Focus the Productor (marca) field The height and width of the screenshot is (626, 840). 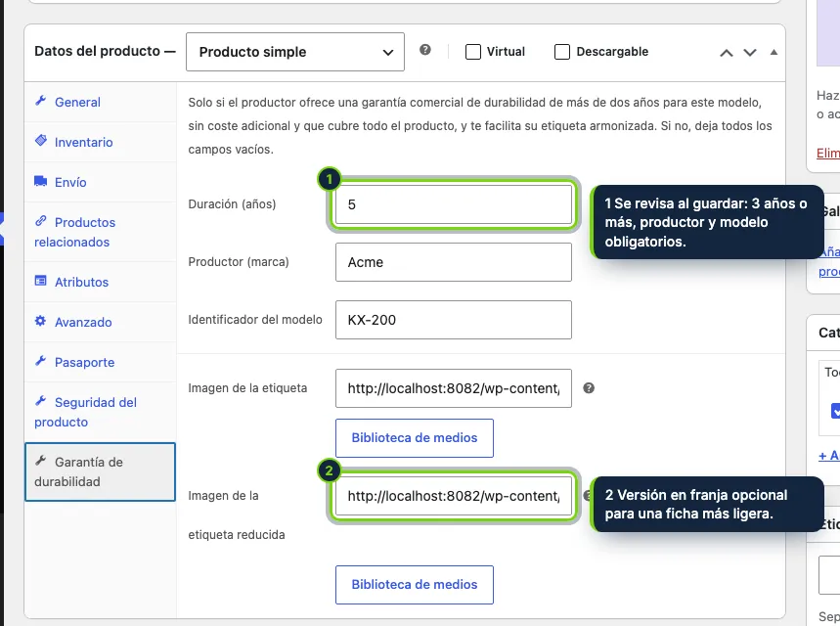coord(454,262)
